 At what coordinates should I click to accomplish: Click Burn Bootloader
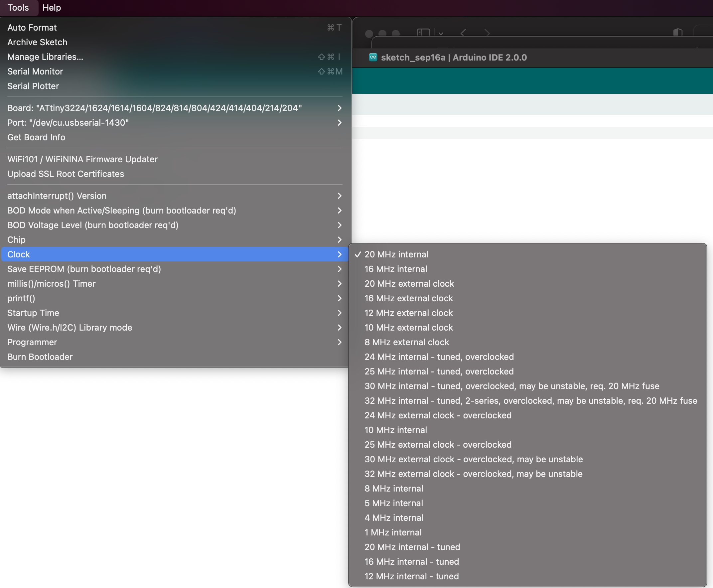(x=175, y=356)
